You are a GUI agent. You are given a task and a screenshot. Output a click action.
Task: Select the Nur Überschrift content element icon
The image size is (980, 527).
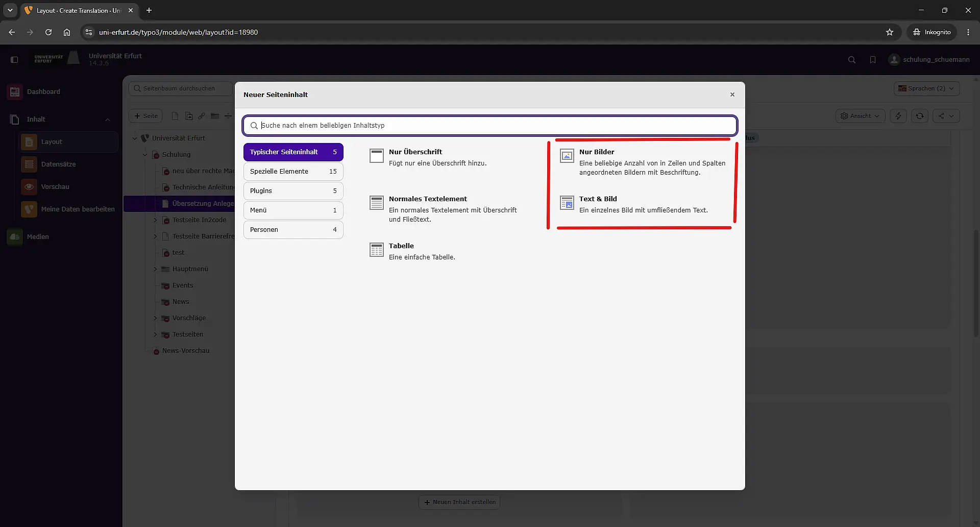pos(377,156)
